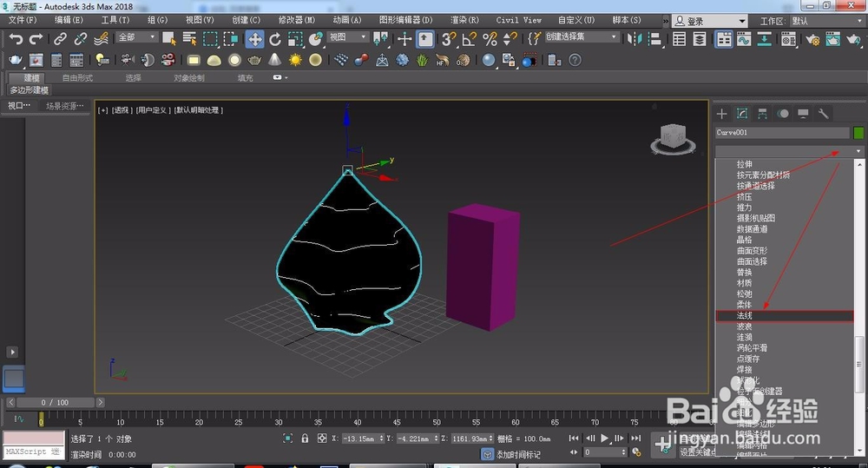Open the Rendered Frame Window icon

coord(833,39)
